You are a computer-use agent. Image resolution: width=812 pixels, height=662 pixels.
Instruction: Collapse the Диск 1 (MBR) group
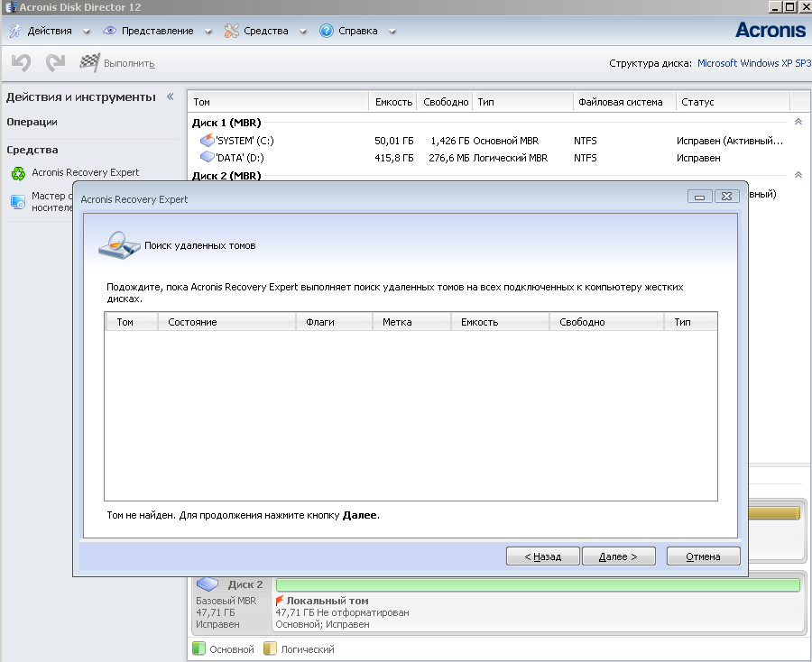(798, 122)
